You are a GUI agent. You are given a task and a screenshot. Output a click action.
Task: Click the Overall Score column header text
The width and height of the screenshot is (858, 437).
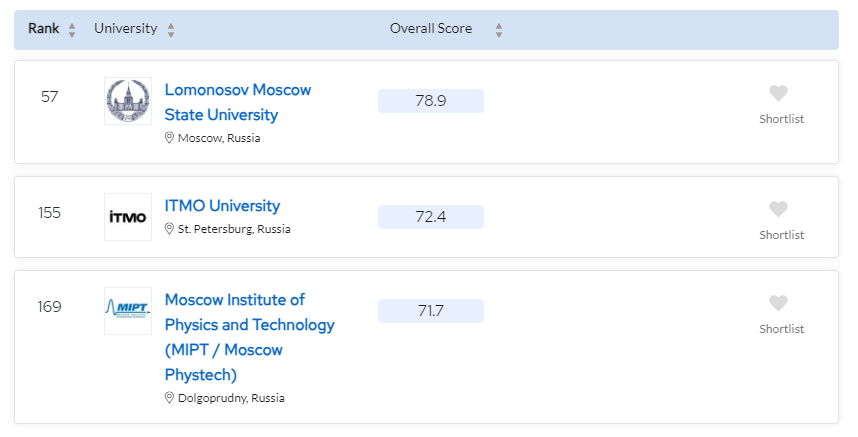pos(431,29)
